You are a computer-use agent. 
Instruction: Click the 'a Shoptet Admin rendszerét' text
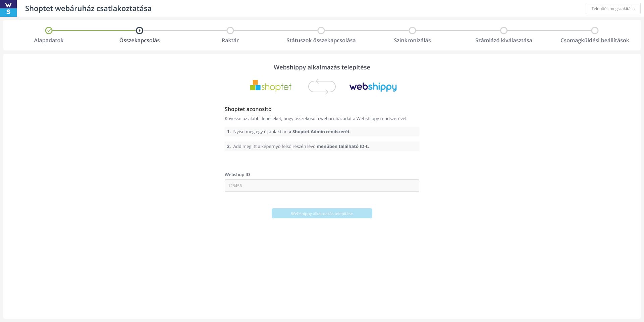pos(319,131)
